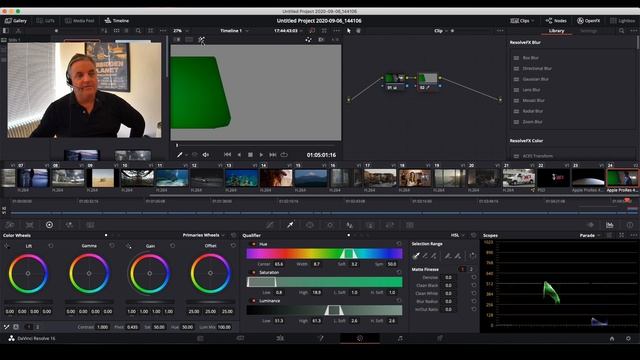The image size is (640, 360).
Task: Toggle the highlight wand in viewer
Action: tap(201, 40)
